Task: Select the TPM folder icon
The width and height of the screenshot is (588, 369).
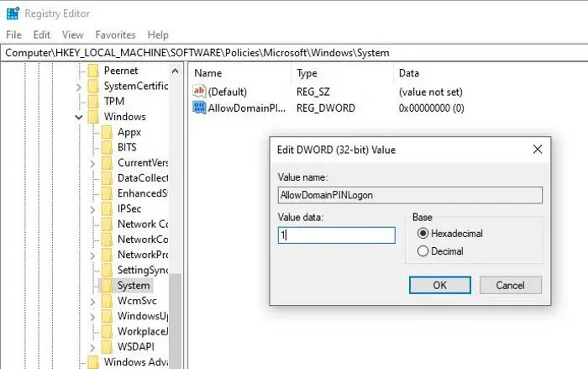Action: pyautogui.click(x=93, y=102)
